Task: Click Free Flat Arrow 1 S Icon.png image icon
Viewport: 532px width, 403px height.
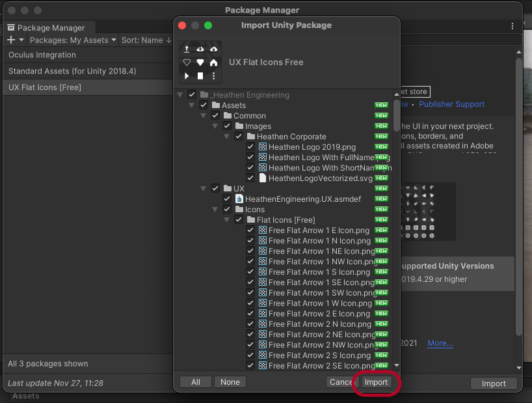Action: tap(263, 271)
